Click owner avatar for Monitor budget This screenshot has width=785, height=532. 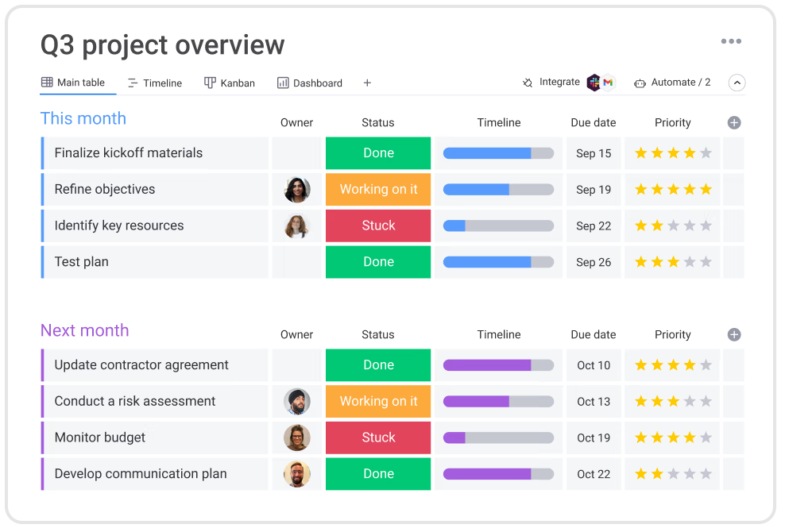[297, 438]
